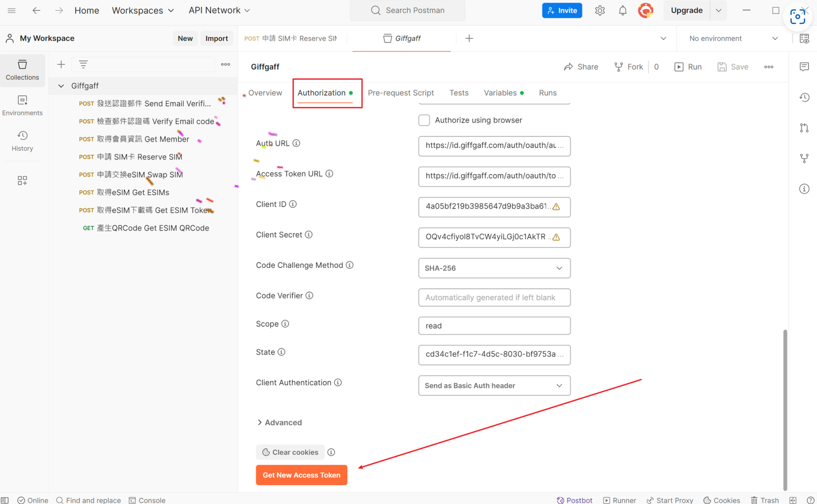Viewport: 817px width, 504px height.
Task: Open the Environments sidebar panel
Action: coord(22,106)
